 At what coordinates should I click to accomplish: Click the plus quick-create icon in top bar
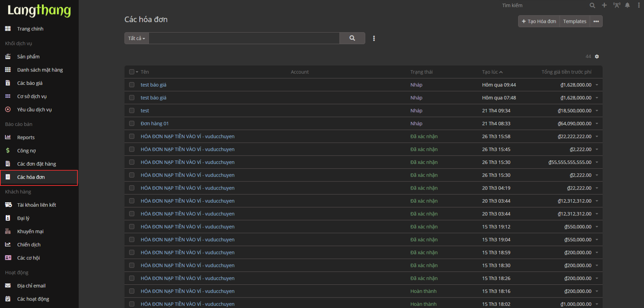(604, 5)
